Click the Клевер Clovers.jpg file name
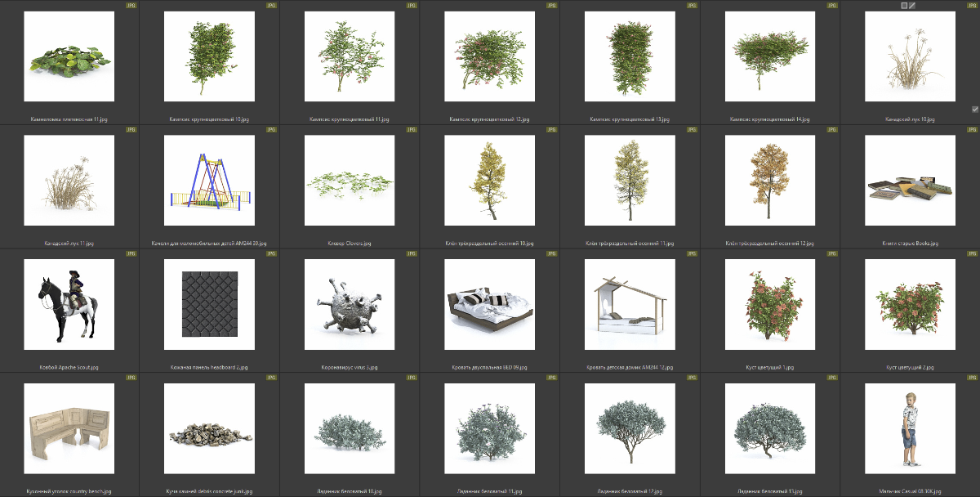980x497 pixels. pyautogui.click(x=350, y=244)
